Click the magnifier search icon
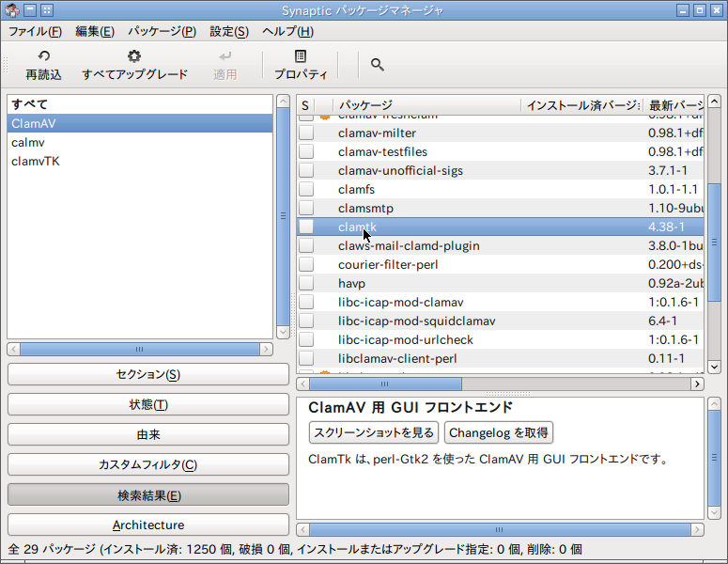Image resolution: width=728 pixels, height=564 pixels. 377,65
